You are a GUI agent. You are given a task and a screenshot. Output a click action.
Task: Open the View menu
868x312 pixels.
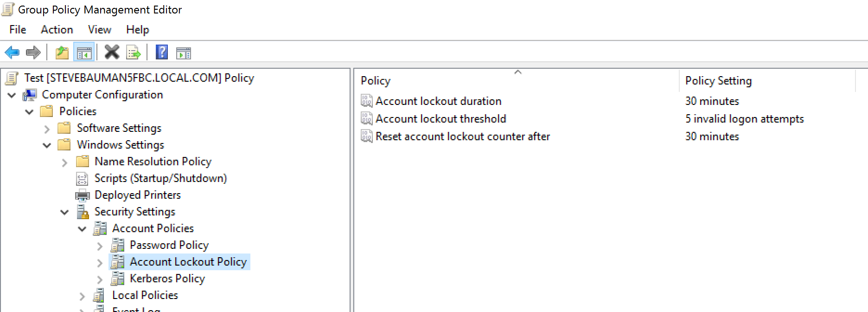[99, 29]
